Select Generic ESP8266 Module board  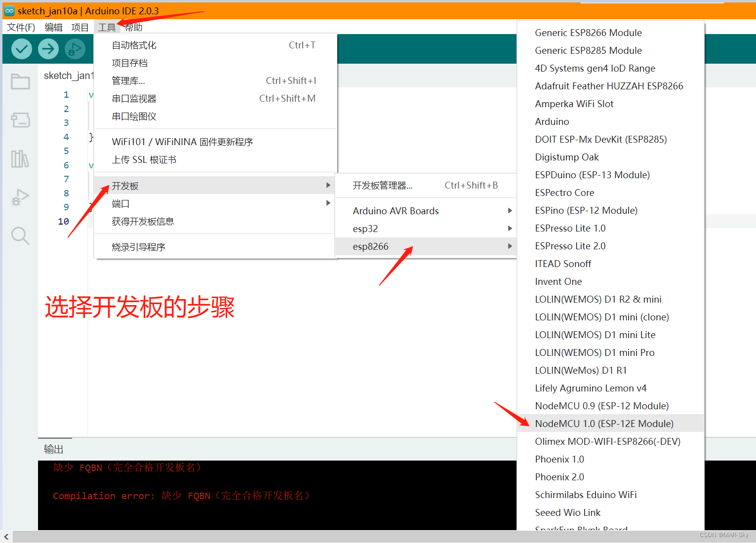click(x=610, y=33)
